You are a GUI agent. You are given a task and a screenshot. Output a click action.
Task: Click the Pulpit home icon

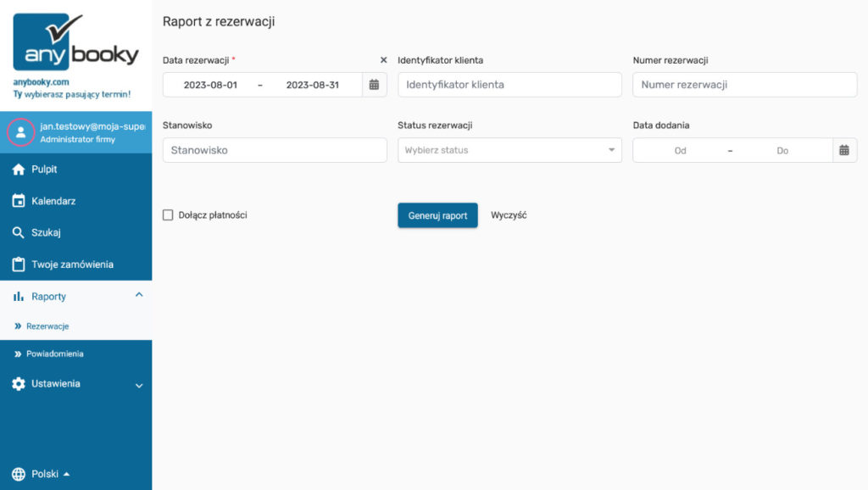coord(19,170)
